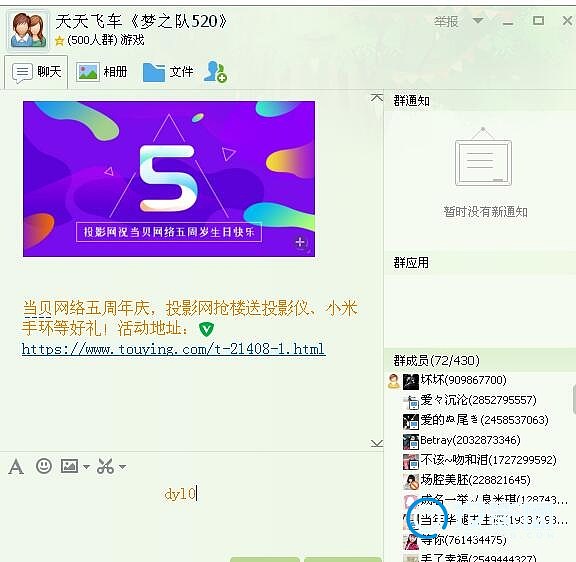Expand the picture options dropdown arrow
The height and width of the screenshot is (562, 576).
[x=86, y=467]
